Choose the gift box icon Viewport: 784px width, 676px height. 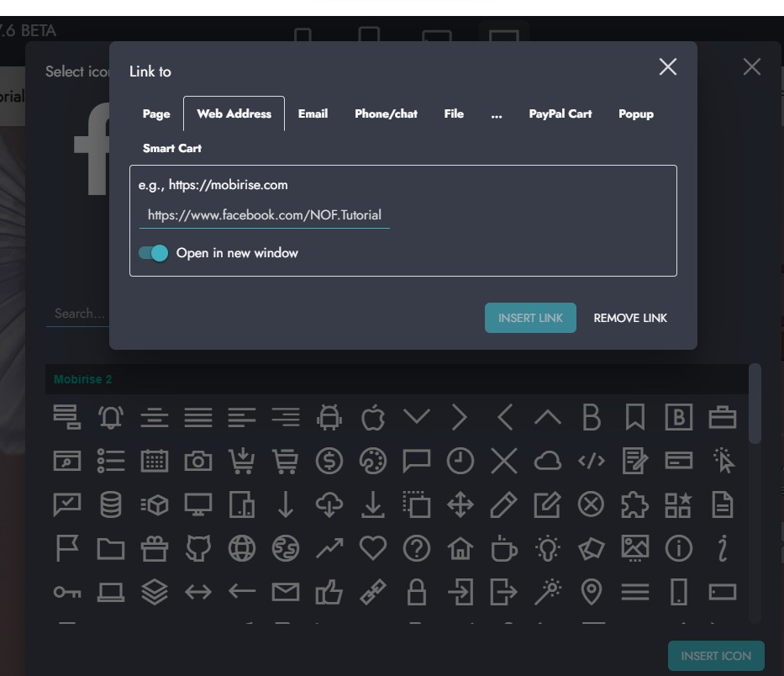[x=155, y=548]
